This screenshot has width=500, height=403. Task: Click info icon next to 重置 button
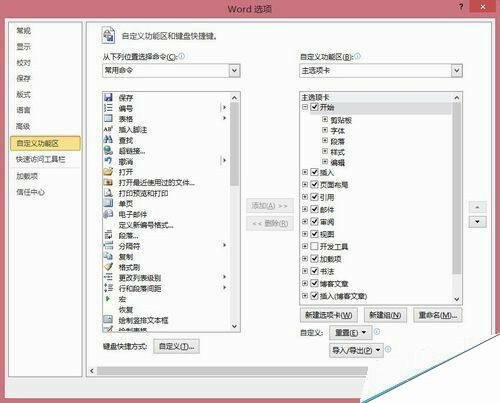point(377,331)
